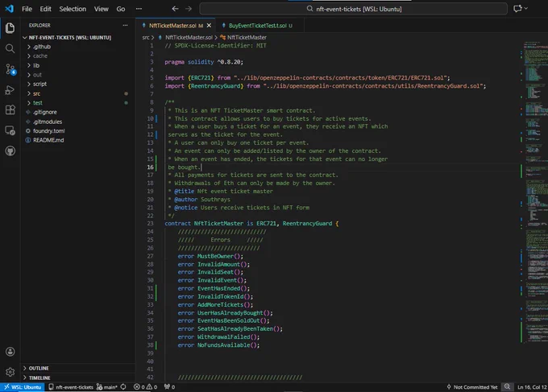Open the Extensions view
The image size is (548, 392).
pos(10,110)
